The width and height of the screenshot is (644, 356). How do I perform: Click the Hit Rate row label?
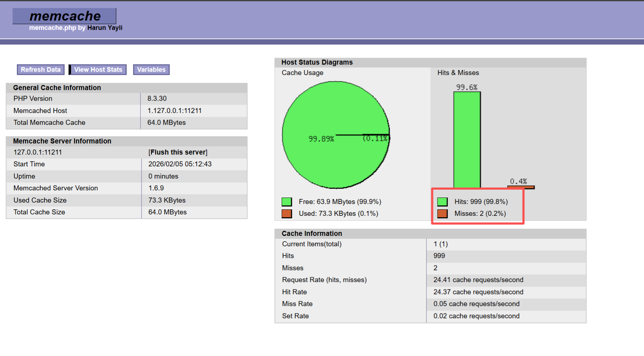294,292
